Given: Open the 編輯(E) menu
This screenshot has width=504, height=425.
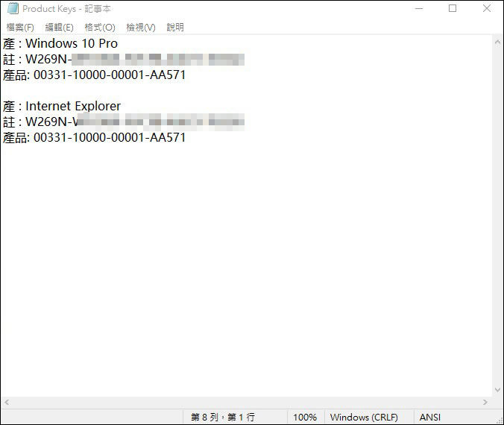Looking at the screenshot, I should point(60,28).
